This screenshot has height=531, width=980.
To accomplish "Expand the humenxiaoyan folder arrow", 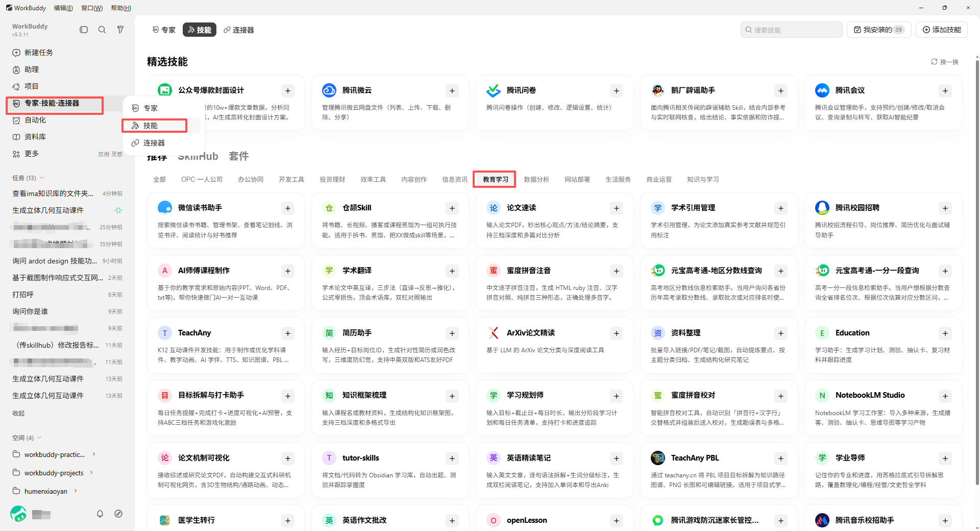I will [76, 491].
